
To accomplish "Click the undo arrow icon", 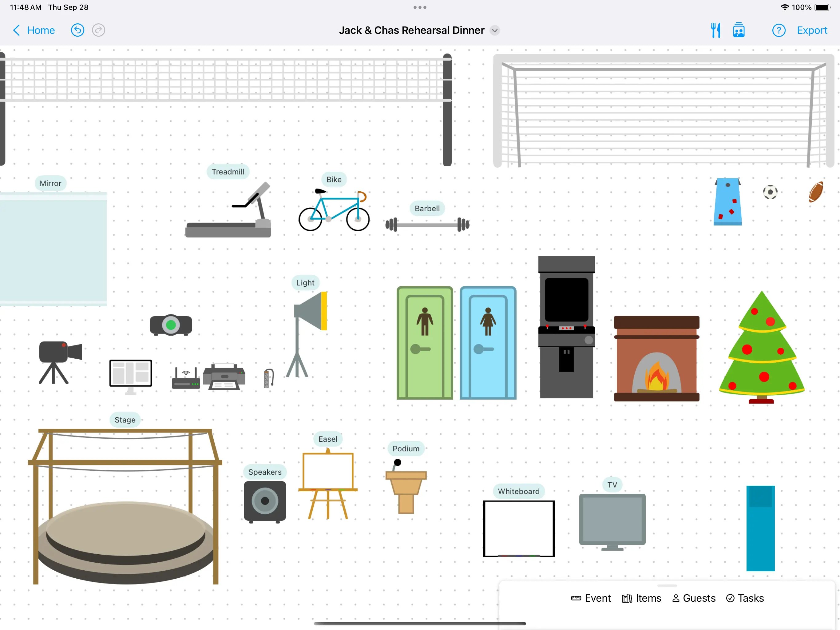I will 78,30.
